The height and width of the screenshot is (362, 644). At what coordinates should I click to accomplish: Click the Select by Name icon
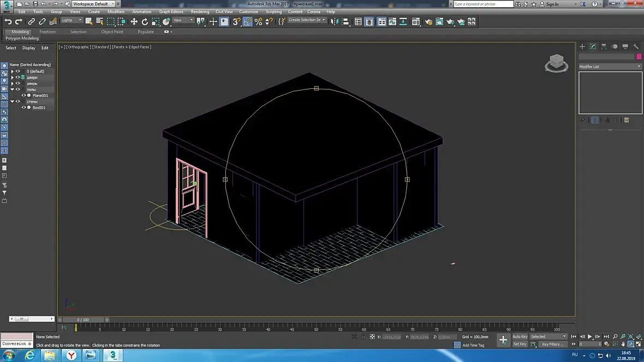[x=99, y=22]
